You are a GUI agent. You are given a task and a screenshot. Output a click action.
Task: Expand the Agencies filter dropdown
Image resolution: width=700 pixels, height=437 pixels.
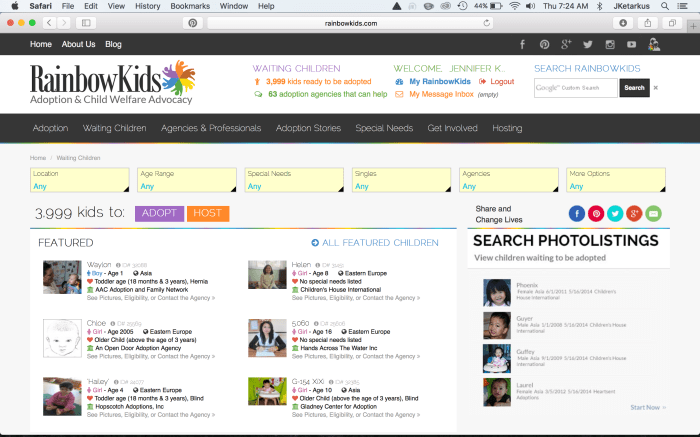pyautogui.click(x=509, y=180)
